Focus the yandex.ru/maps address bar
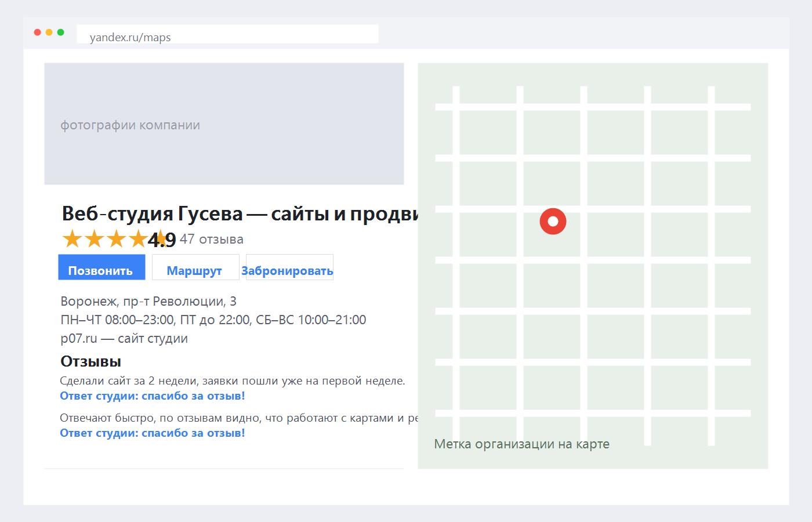 click(x=227, y=34)
